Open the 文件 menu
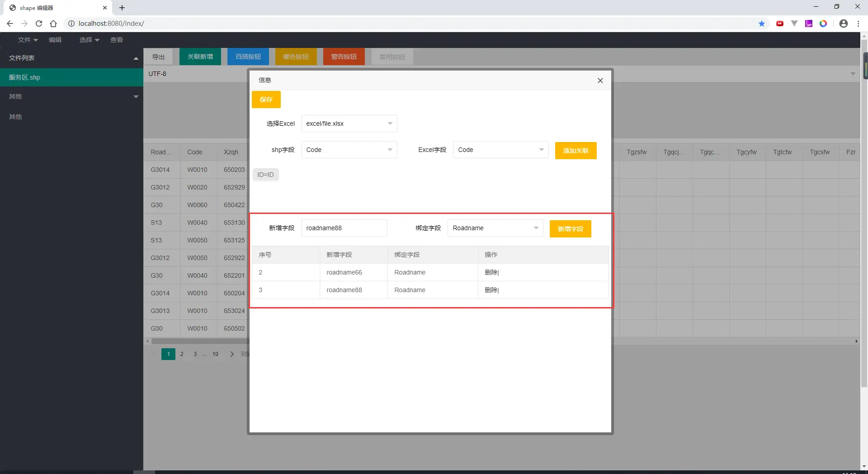 point(28,40)
